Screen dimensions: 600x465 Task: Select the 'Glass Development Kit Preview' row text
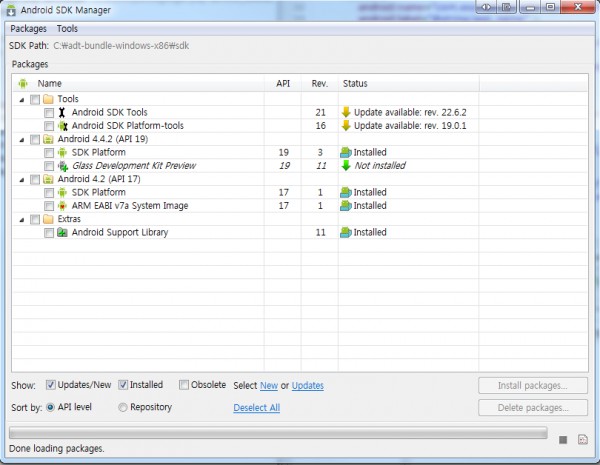point(134,166)
